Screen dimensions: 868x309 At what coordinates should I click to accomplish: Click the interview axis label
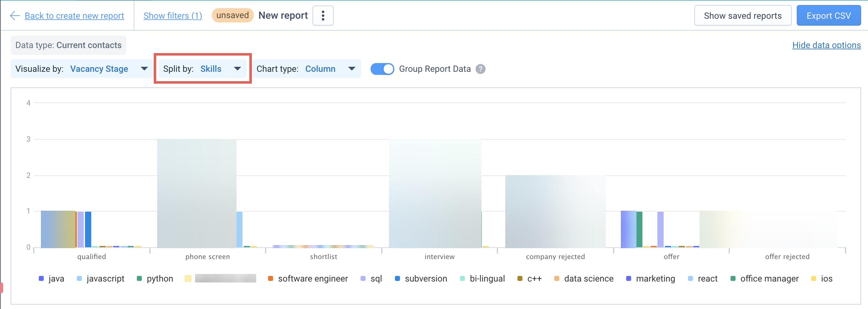[x=439, y=257]
